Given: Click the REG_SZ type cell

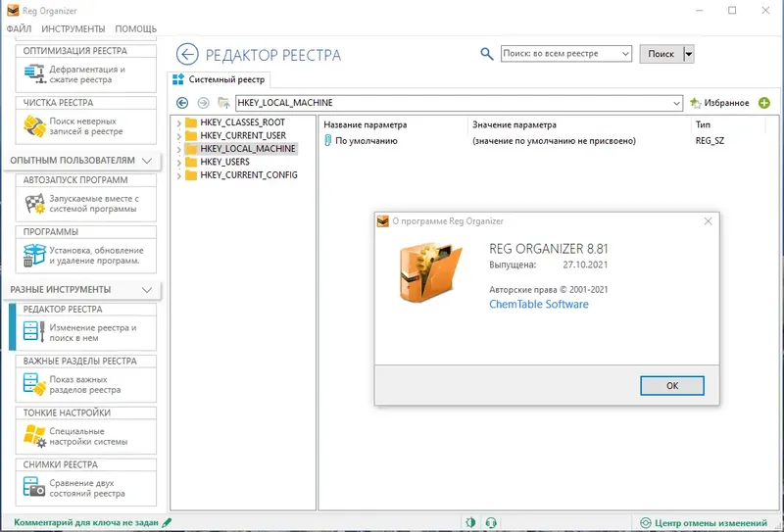Looking at the screenshot, I should tap(710, 141).
